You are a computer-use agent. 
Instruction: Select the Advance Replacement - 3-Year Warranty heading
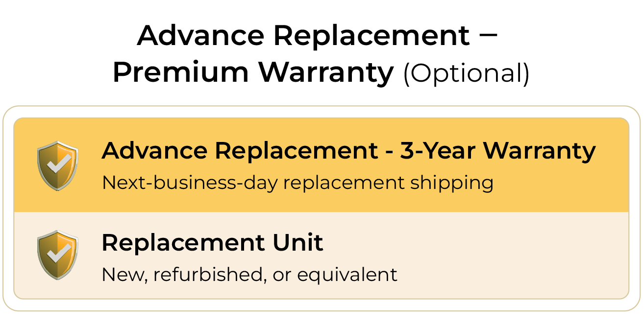point(348,151)
